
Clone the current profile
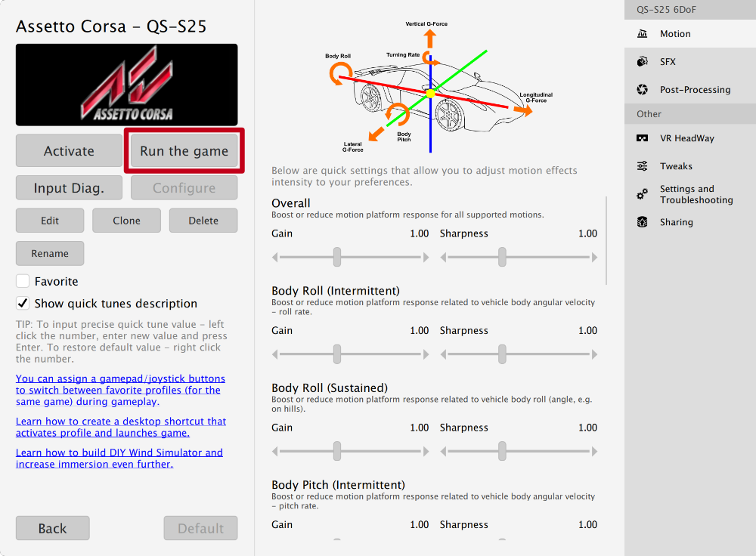126,220
